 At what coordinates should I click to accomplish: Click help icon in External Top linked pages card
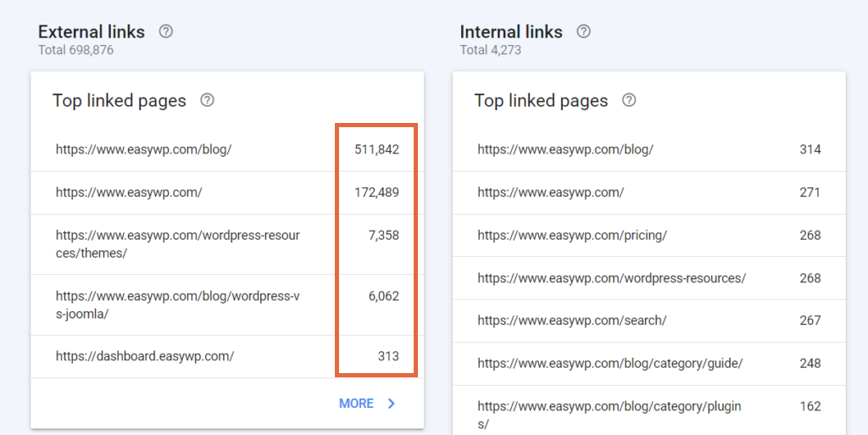tap(207, 100)
